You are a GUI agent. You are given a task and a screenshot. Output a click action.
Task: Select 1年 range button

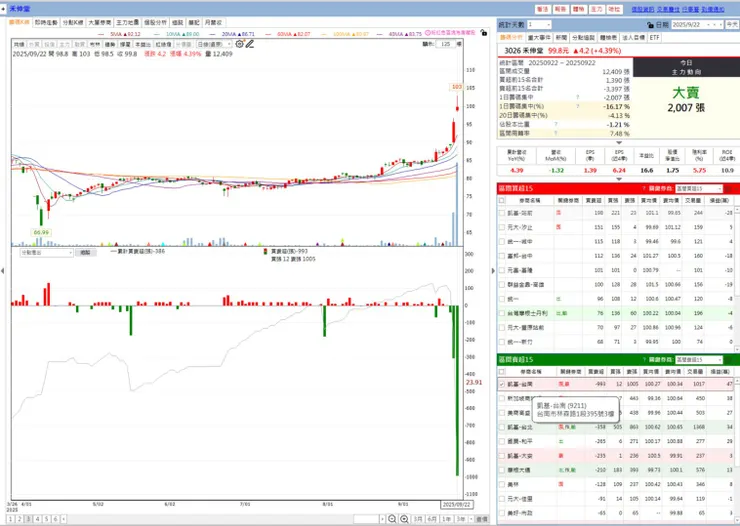click(x=446, y=519)
